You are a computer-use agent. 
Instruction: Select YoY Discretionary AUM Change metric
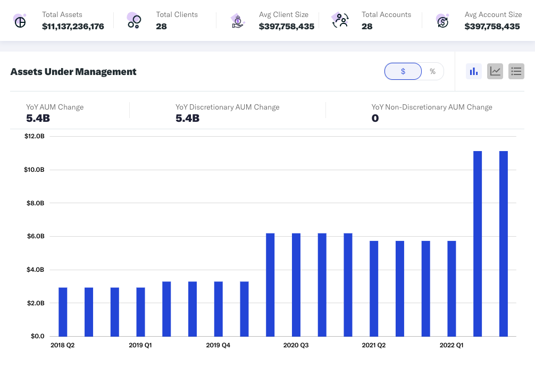pyautogui.click(x=227, y=107)
